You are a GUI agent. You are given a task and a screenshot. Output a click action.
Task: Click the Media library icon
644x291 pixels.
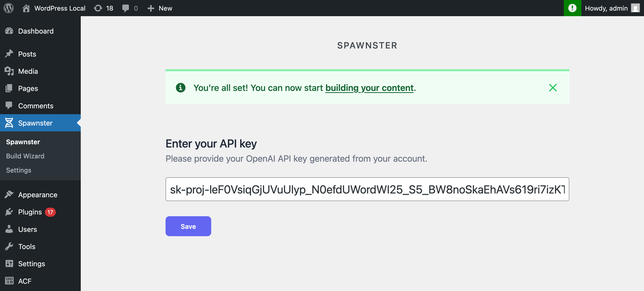(x=9, y=71)
